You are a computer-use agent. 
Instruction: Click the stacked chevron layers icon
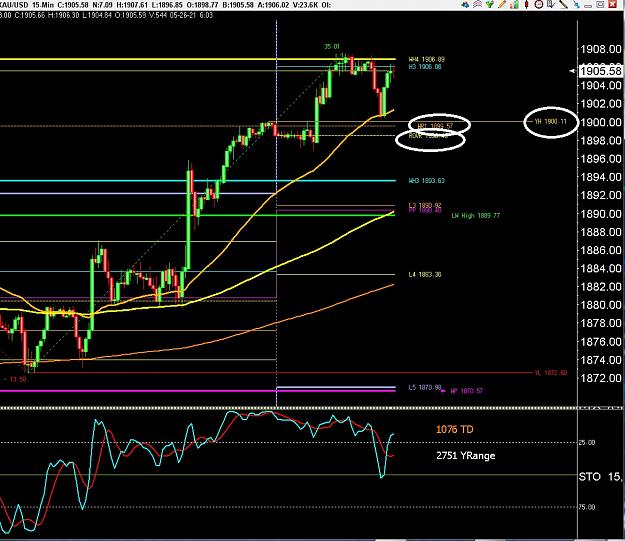(478, 5)
